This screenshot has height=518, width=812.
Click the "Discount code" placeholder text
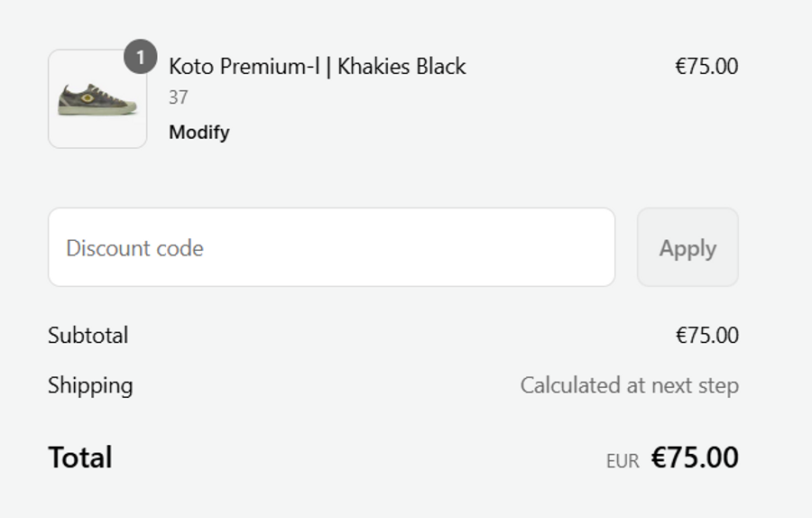[134, 248]
